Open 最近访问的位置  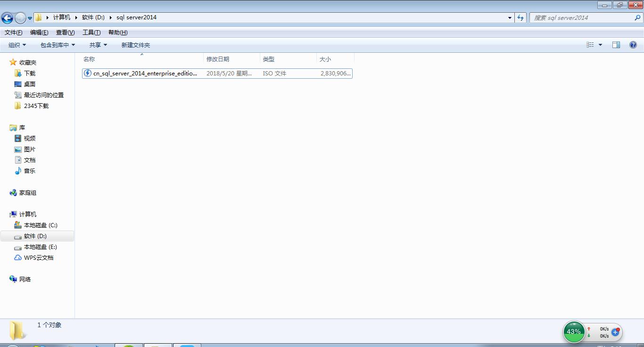click(x=44, y=95)
